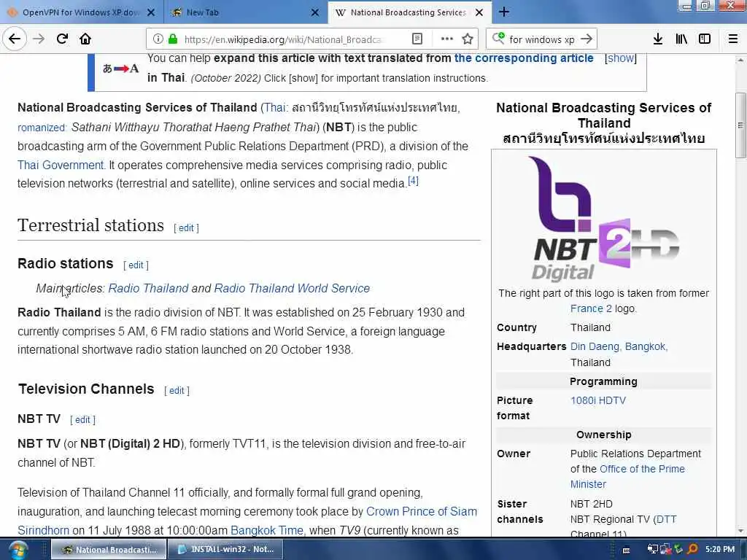The image size is (747, 560).
Task: Close the OpenVPN for Windows XP tab
Action: coord(150,12)
